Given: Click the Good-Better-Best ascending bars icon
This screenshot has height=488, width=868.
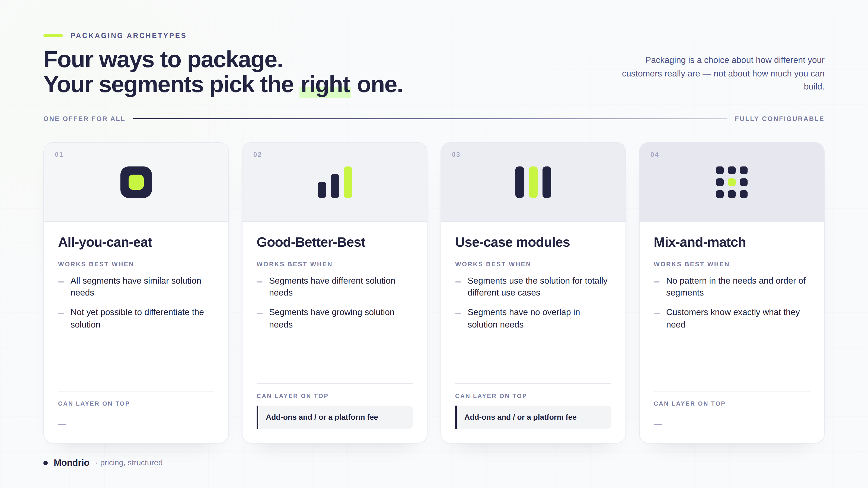Looking at the screenshot, I should 335,182.
